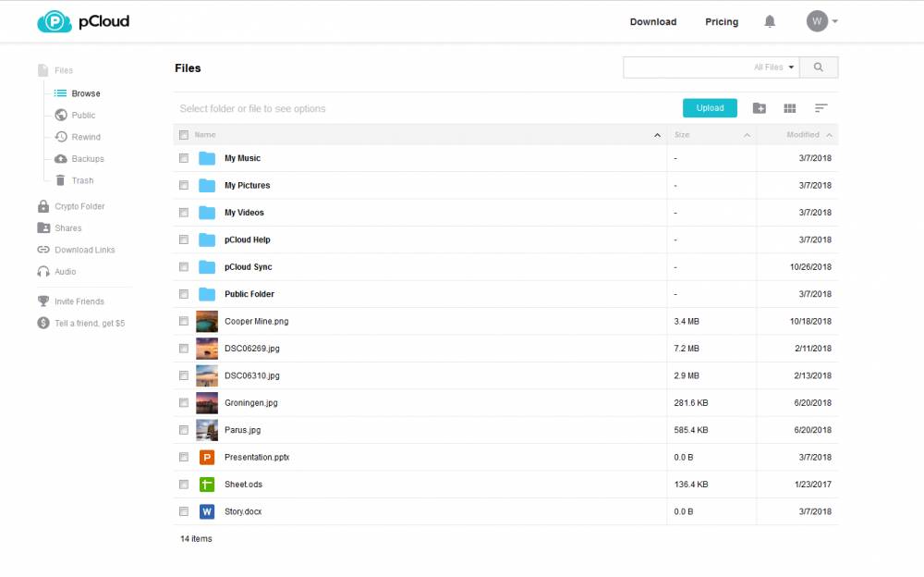
Task: Click the Sheet.ods file icon
Action: click(x=207, y=485)
